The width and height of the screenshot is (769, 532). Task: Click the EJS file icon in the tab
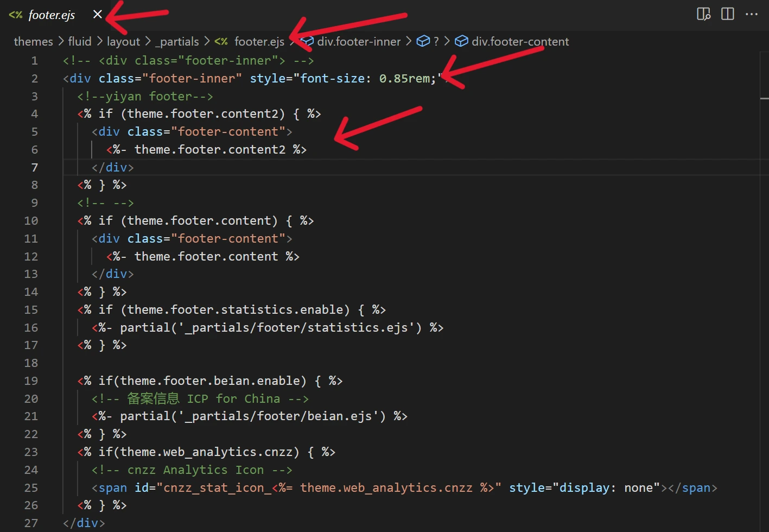point(16,15)
